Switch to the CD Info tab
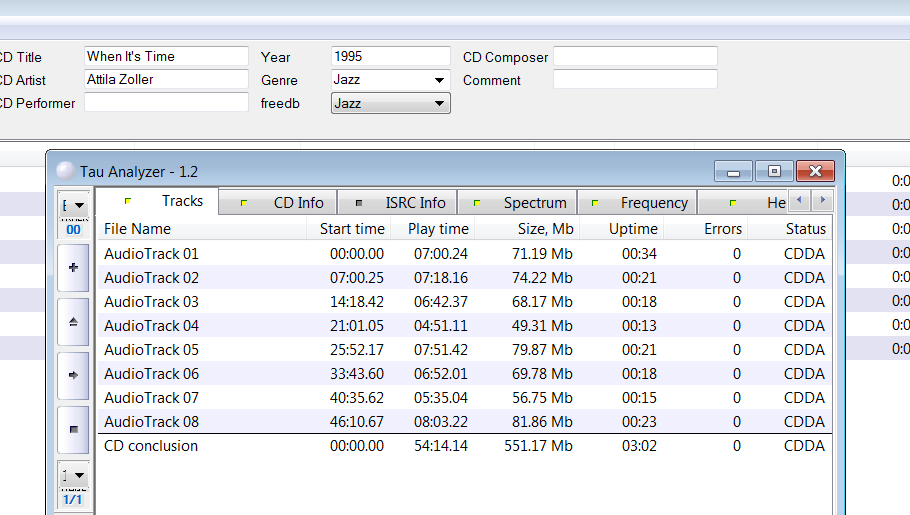The height and width of the screenshot is (515, 910). click(279, 203)
